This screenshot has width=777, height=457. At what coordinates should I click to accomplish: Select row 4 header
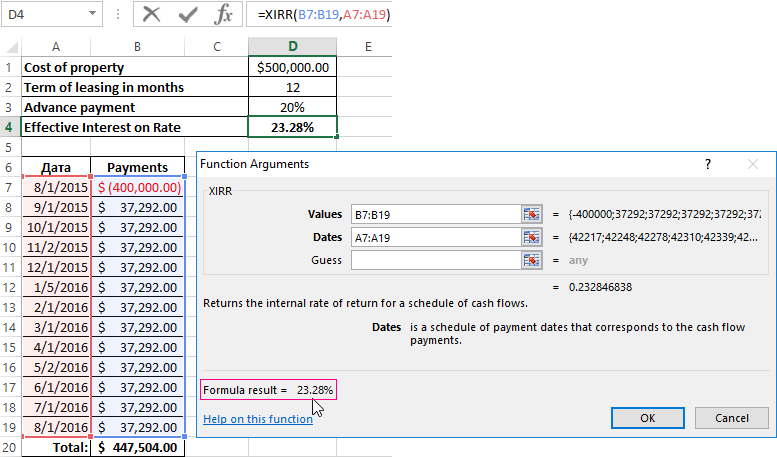(9, 127)
